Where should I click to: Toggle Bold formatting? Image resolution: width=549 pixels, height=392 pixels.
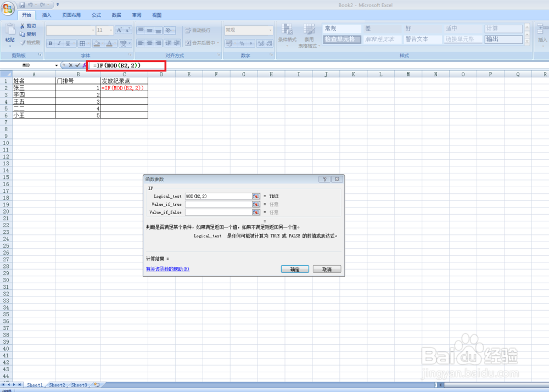click(x=51, y=43)
